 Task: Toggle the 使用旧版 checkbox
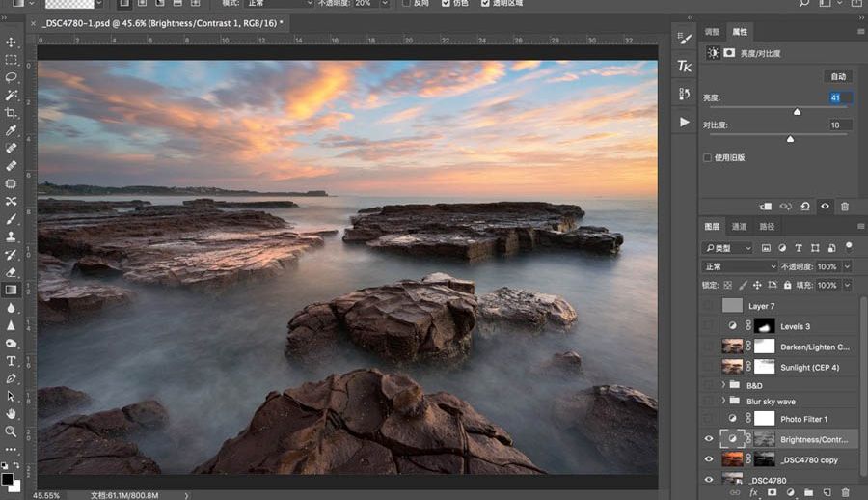(x=707, y=157)
